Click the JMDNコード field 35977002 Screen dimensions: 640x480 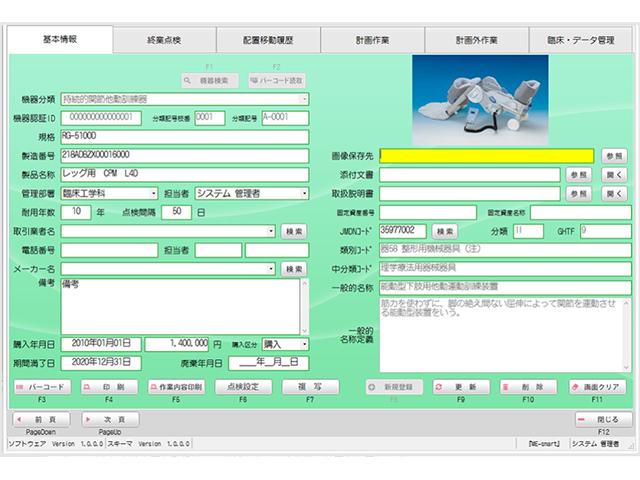coord(403,231)
